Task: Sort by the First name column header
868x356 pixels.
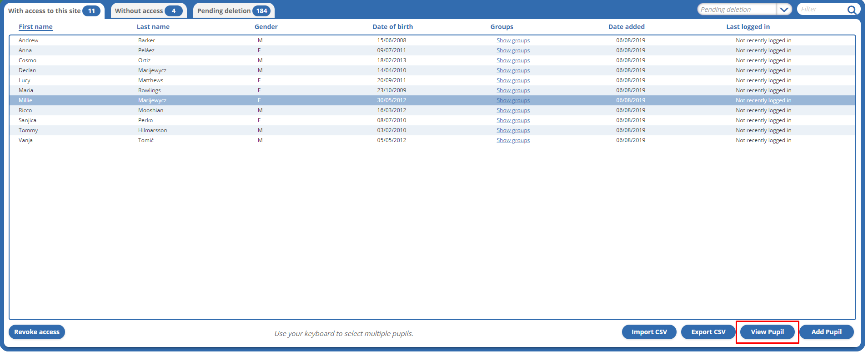Action: pyautogui.click(x=35, y=27)
